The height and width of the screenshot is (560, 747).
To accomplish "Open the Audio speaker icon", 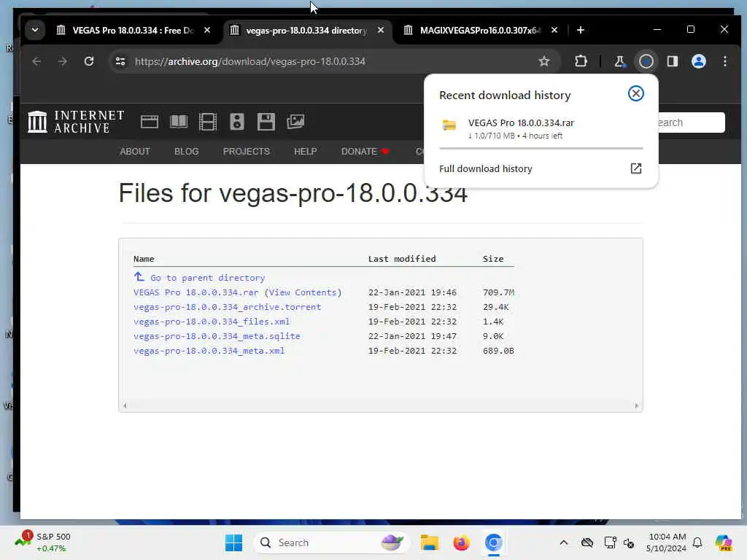I will 237,122.
